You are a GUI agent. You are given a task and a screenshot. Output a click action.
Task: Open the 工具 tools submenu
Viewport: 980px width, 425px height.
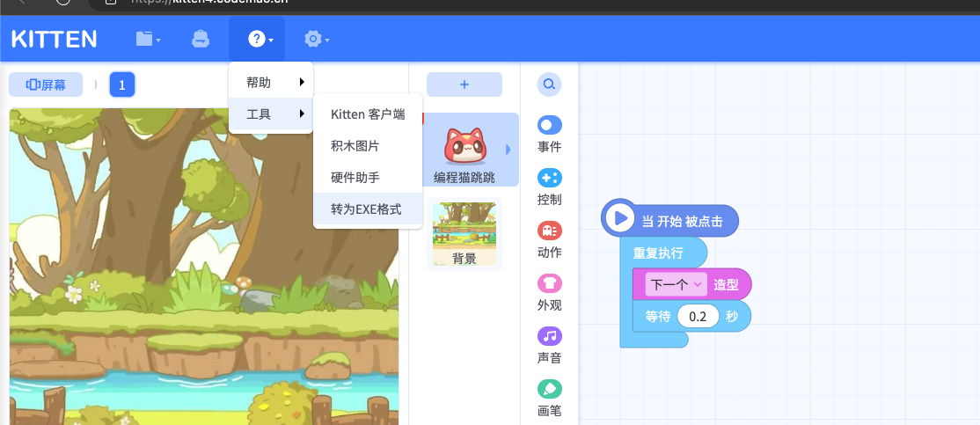[x=271, y=114]
